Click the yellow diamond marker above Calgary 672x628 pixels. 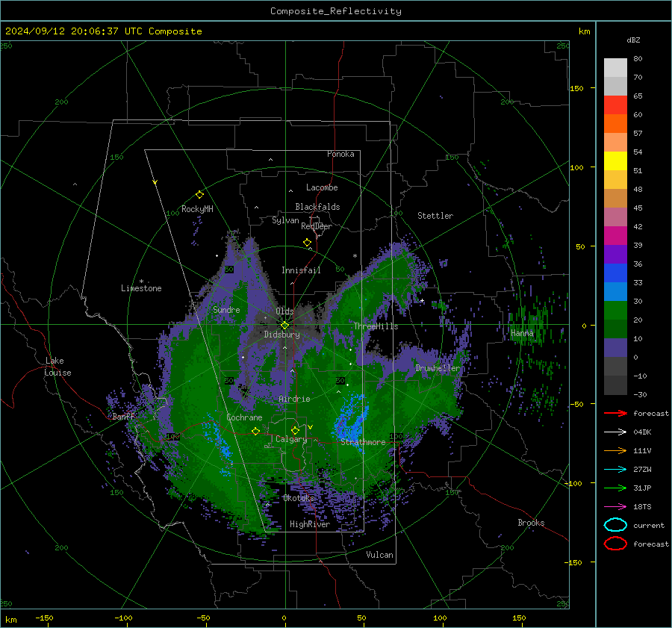click(x=295, y=430)
